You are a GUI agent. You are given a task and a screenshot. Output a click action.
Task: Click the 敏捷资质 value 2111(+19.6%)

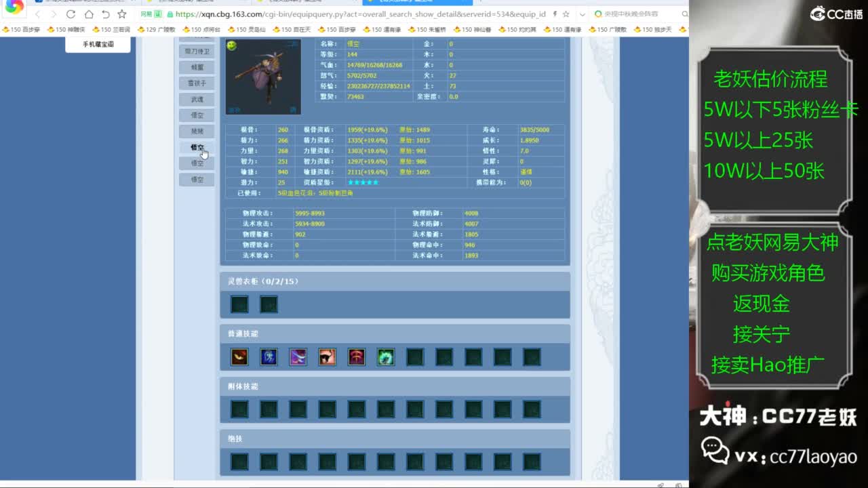pyautogui.click(x=368, y=172)
